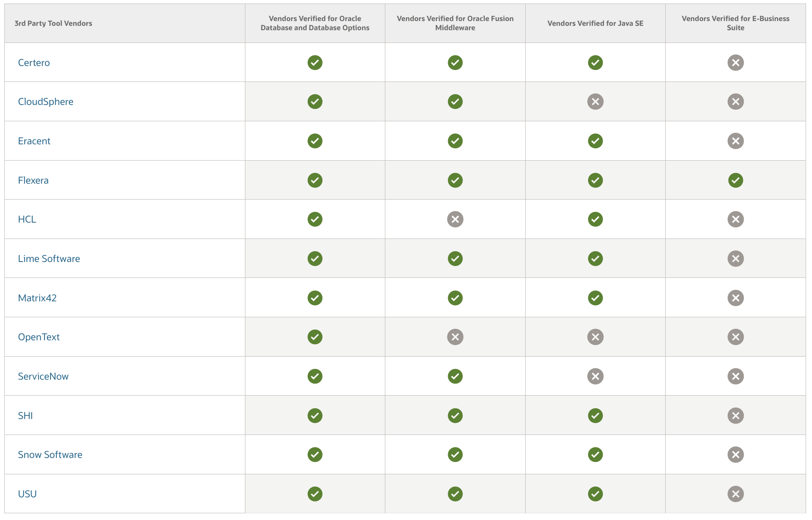The width and height of the screenshot is (812, 520).
Task: Click ServiceNow's gray Java SE cross icon
Action: 595,376
